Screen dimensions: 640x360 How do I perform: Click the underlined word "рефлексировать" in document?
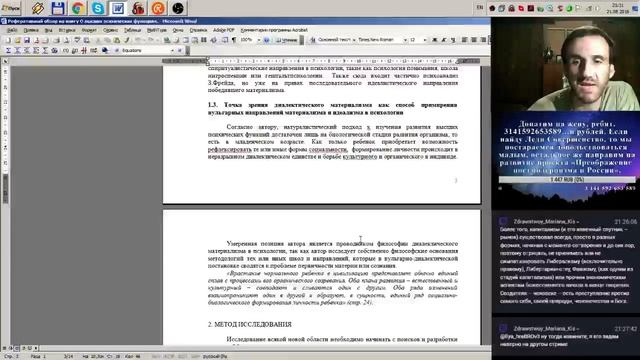pos(229,150)
